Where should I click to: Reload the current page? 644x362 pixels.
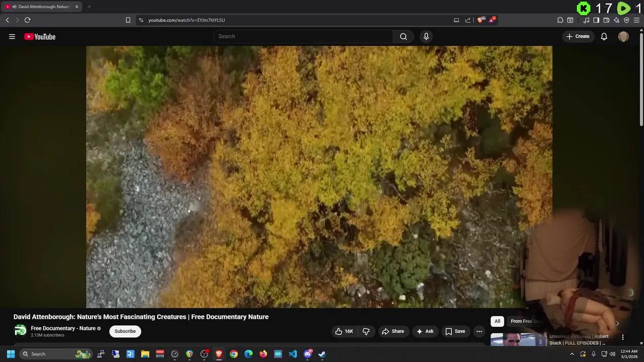27,20
